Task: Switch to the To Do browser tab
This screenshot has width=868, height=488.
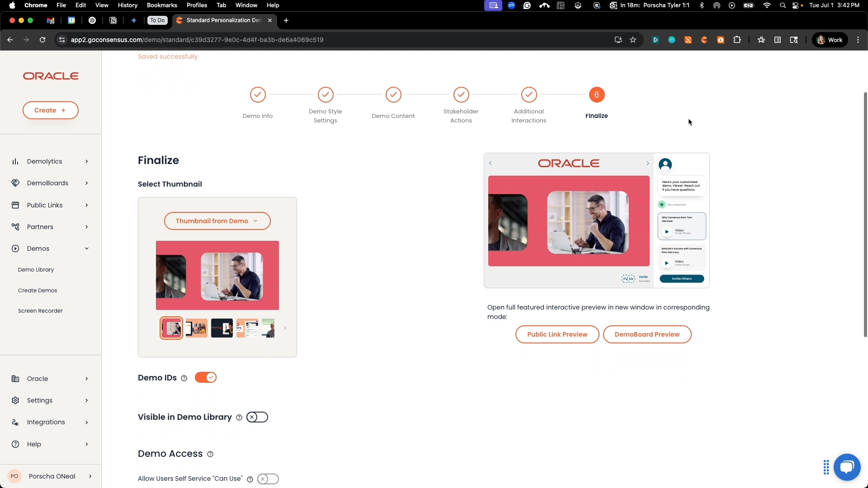Action: tap(157, 20)
